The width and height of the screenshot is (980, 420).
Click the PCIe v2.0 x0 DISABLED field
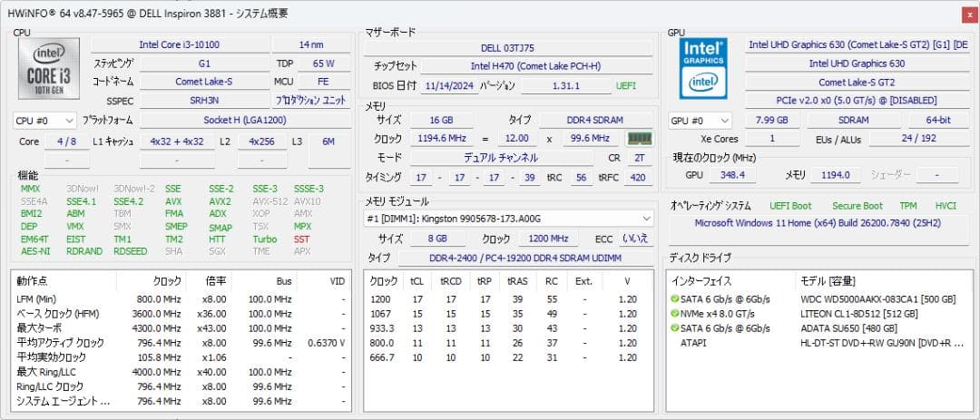857,101
